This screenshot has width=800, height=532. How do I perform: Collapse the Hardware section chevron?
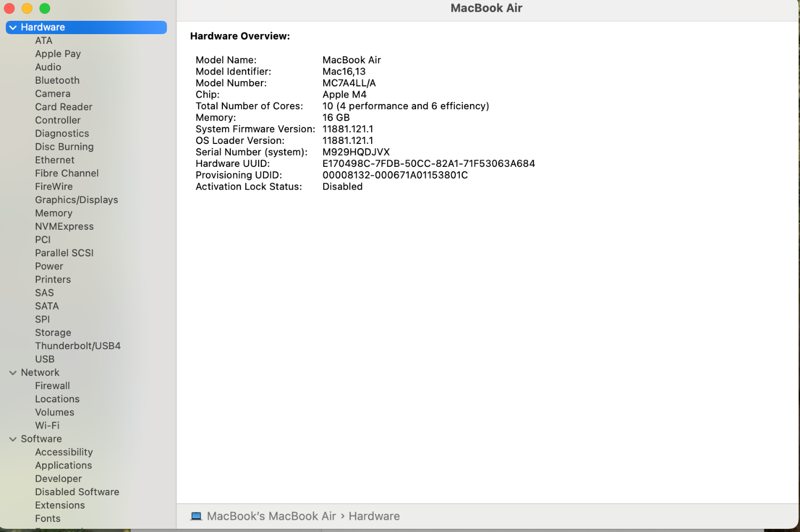point(13,27)
